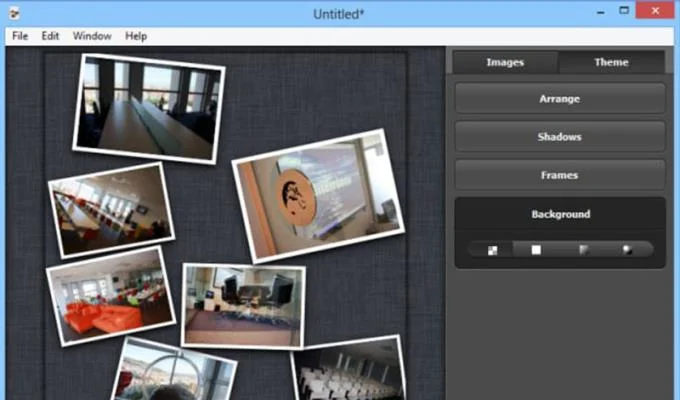Open the Frames section
Screen dimensions: 680x400
(560, 175)
